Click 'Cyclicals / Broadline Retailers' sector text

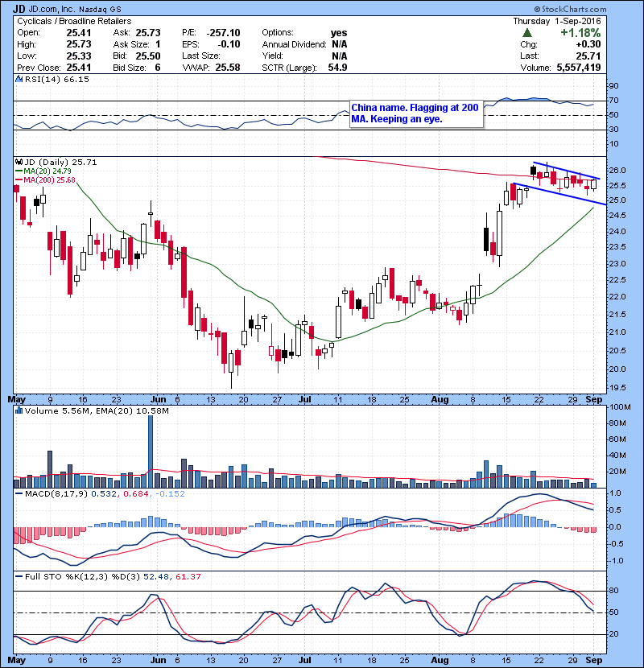pos(74,21)
